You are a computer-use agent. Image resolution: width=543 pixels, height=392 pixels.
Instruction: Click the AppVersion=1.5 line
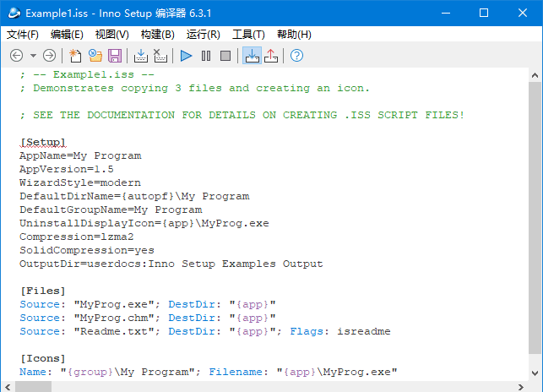[x=67, y=169]
